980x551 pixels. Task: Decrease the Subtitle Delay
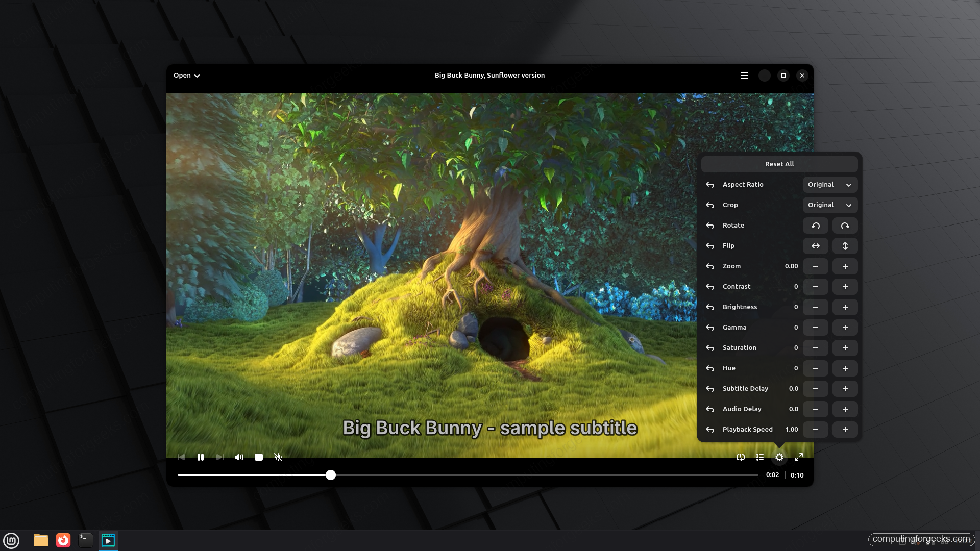pos(816,389)
